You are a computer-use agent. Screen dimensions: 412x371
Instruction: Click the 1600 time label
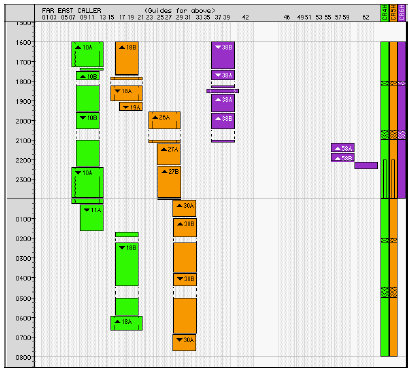[23, 43]
